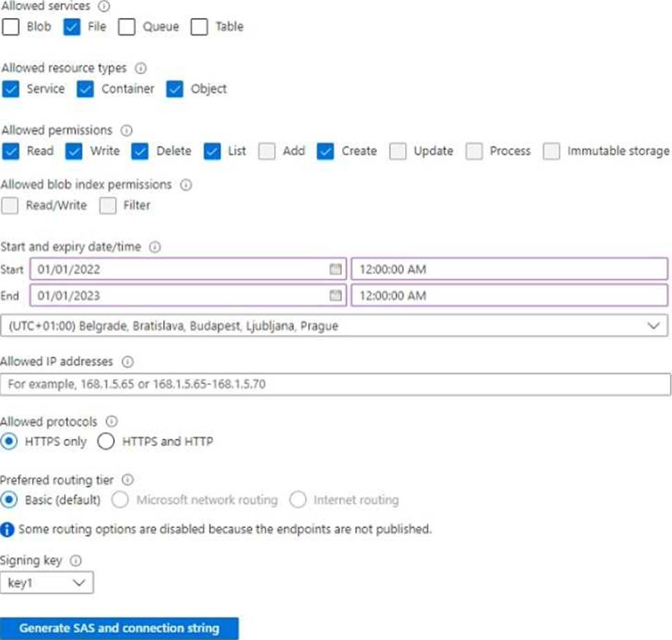
Task: Edit the Start time 12:00:00 AM field
Action: tap(510, 270)
